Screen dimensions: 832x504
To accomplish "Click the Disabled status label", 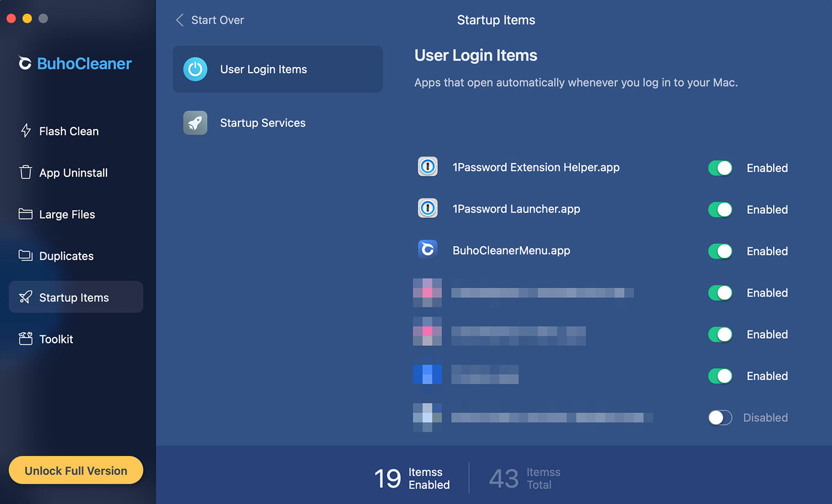I will (x=765, y=418).
